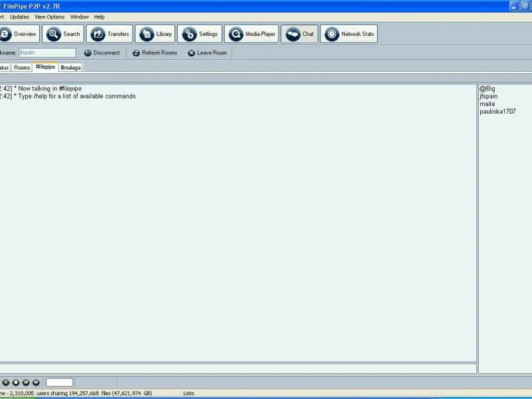The image size is (532, 399).
Task: Restore down the FilePipe window
Action: point(525,6)
